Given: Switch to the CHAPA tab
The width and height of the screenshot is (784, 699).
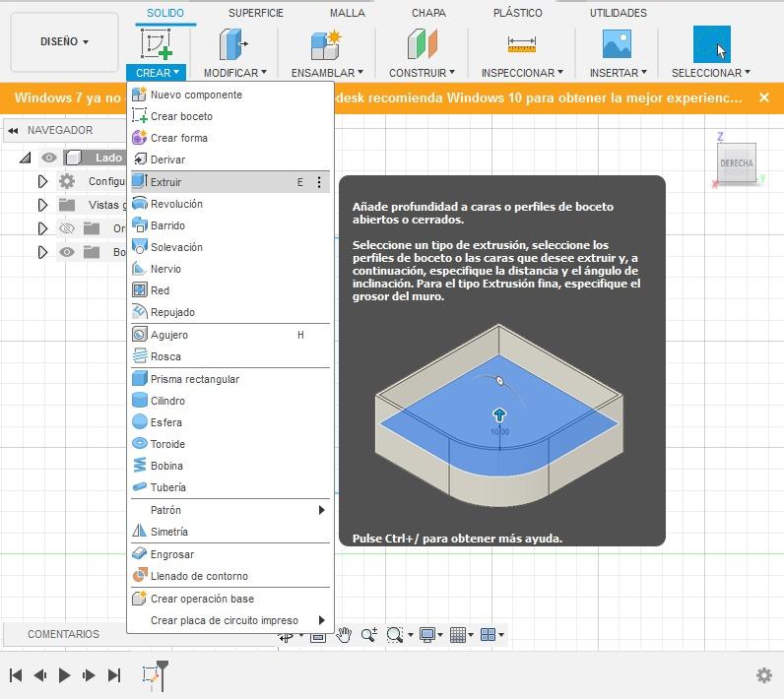Looking at the screenshot, I should coord(428,13).
